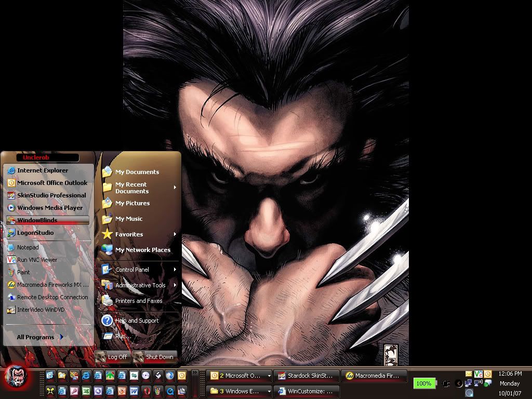Viewport: 532px width, 399px height.
Task: Click the green up-arrow Quick Launch icon
Action: [110, 375]
